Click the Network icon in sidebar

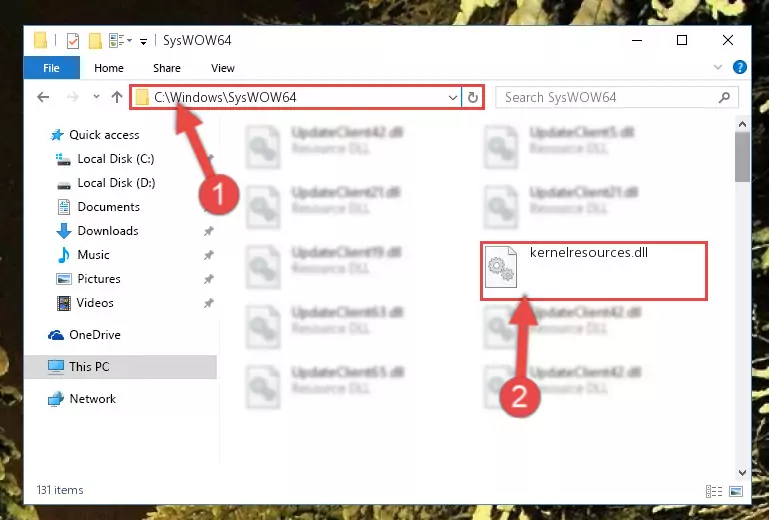pos(55,399)
